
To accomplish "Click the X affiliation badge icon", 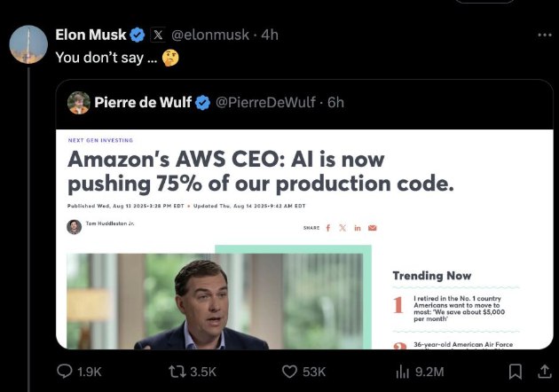I will click(158, 35).
